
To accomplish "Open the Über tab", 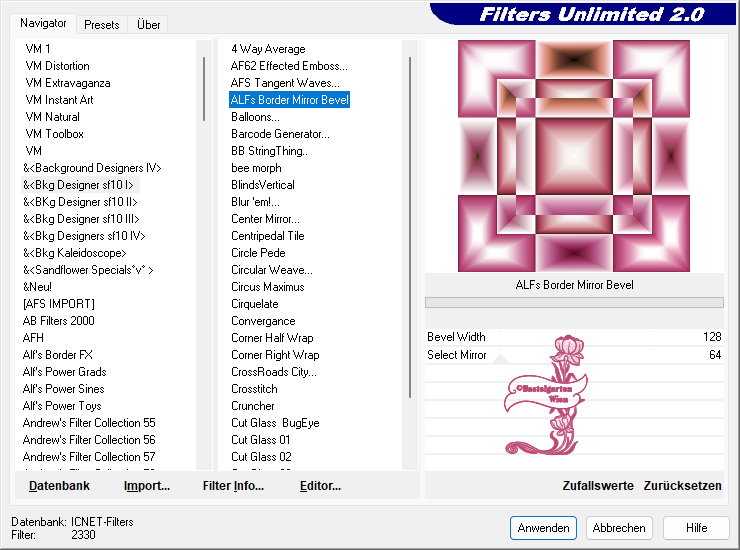I will (148, 24).
